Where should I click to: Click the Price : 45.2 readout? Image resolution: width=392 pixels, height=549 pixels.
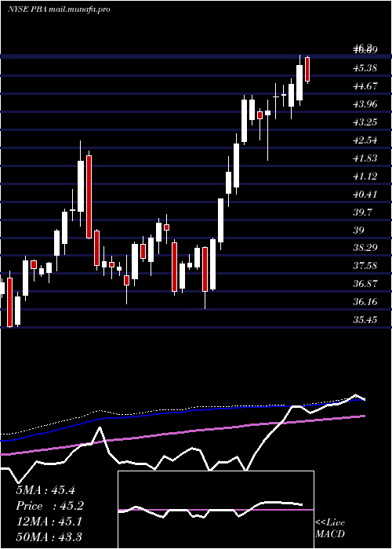(x=50, y=506)
